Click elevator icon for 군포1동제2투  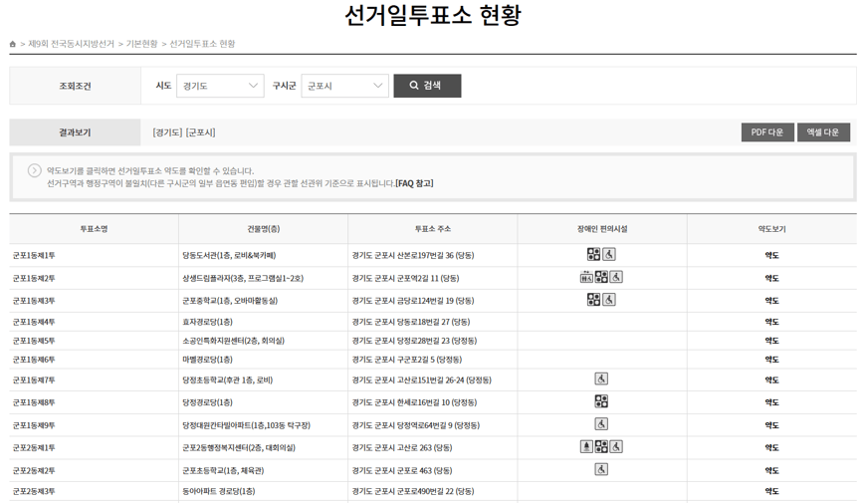586,277
